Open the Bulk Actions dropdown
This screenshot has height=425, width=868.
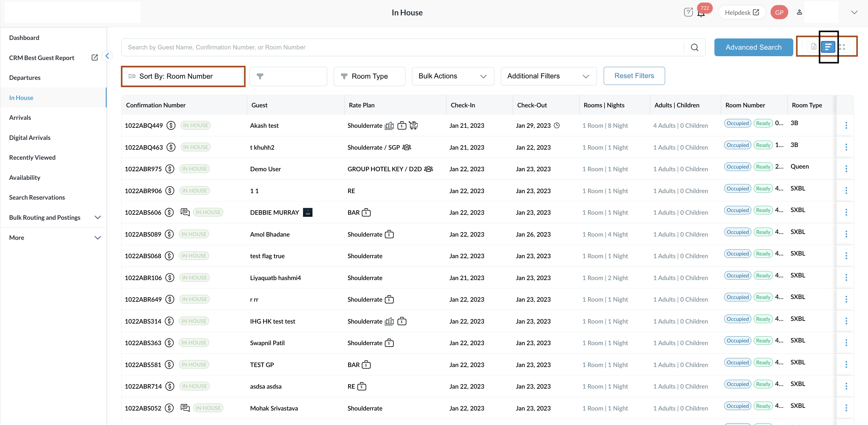point(453,76)
